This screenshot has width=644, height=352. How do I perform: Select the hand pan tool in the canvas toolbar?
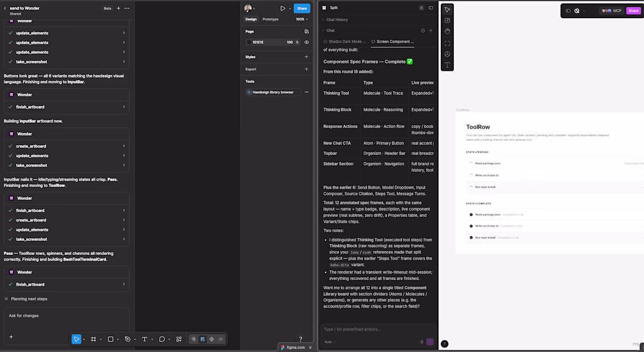[447, 32]
